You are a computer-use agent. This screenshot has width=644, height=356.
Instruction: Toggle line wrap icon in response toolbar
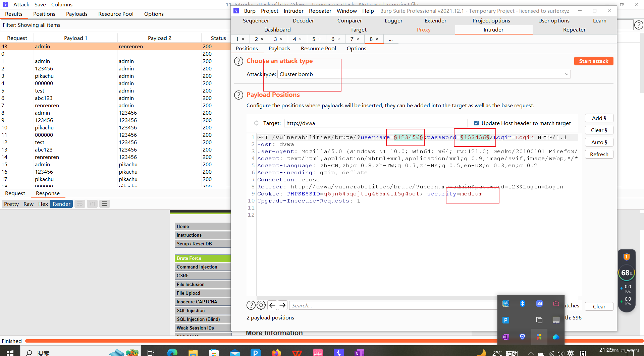(x=79, y=204)
